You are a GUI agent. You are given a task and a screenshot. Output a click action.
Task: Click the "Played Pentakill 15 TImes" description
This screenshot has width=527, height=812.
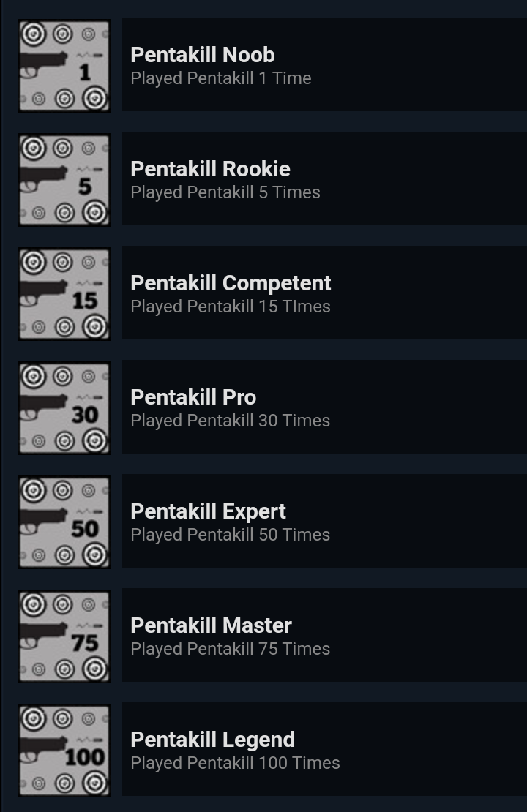(x=230, y=307)
